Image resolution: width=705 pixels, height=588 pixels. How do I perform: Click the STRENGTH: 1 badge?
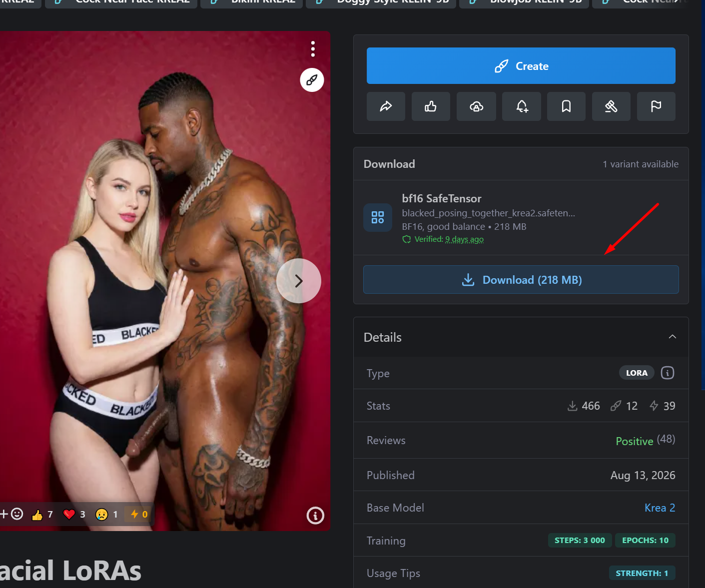[x=642, y=573]
